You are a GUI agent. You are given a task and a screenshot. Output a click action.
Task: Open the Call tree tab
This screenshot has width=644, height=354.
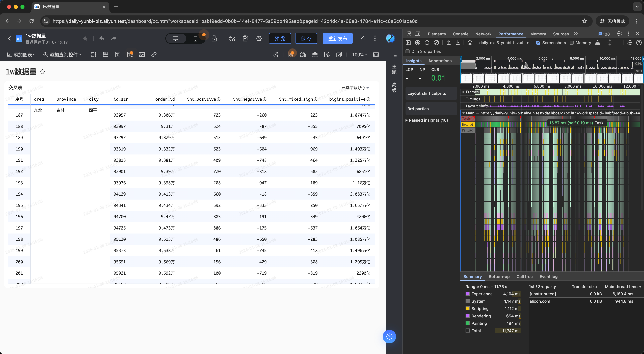coord(524,276)
